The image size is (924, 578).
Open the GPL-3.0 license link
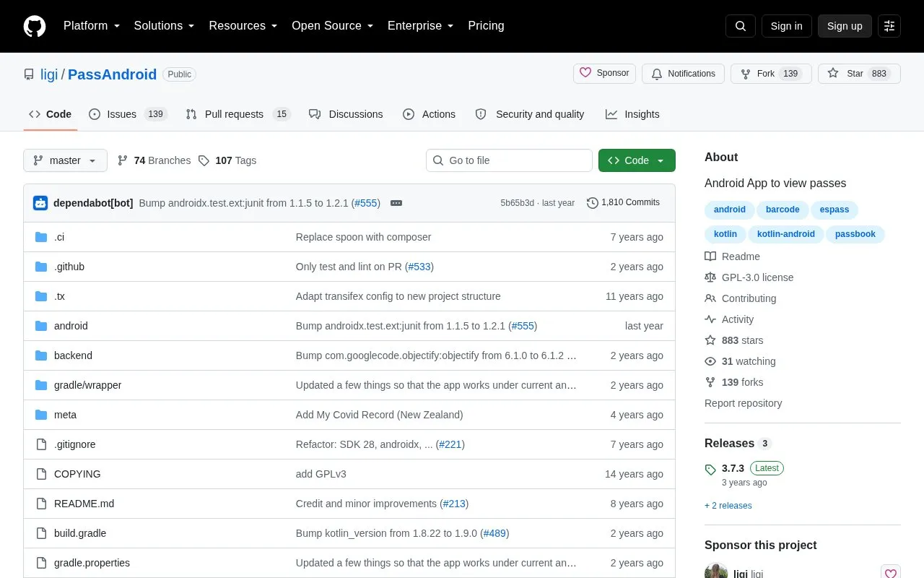(749, 277)
